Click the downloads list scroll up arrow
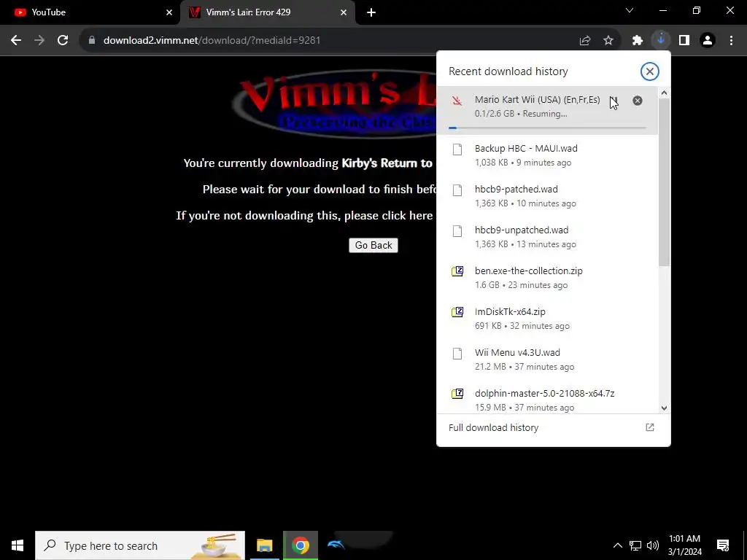Screen dimensions: 747x560 coord(664,93)
